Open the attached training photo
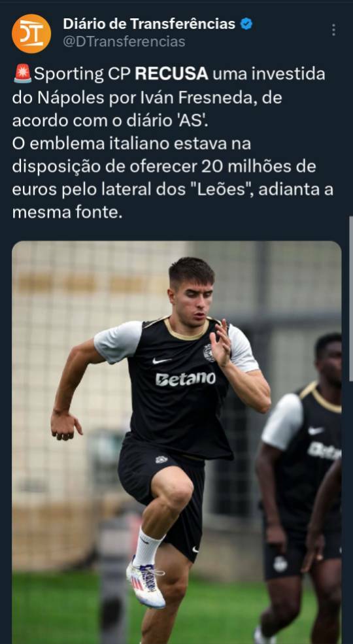Image resolution: width=353 pixels, height=644 pixels. (176, 443)
